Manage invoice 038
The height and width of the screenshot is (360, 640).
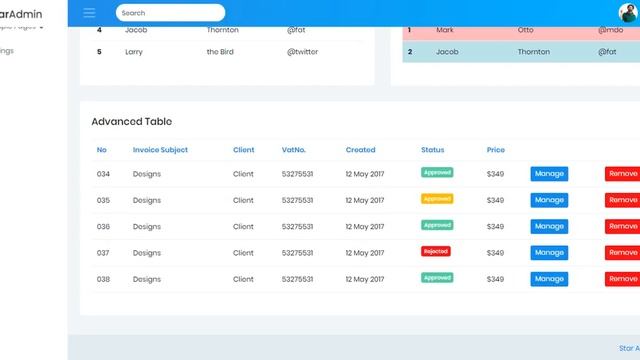549,279
